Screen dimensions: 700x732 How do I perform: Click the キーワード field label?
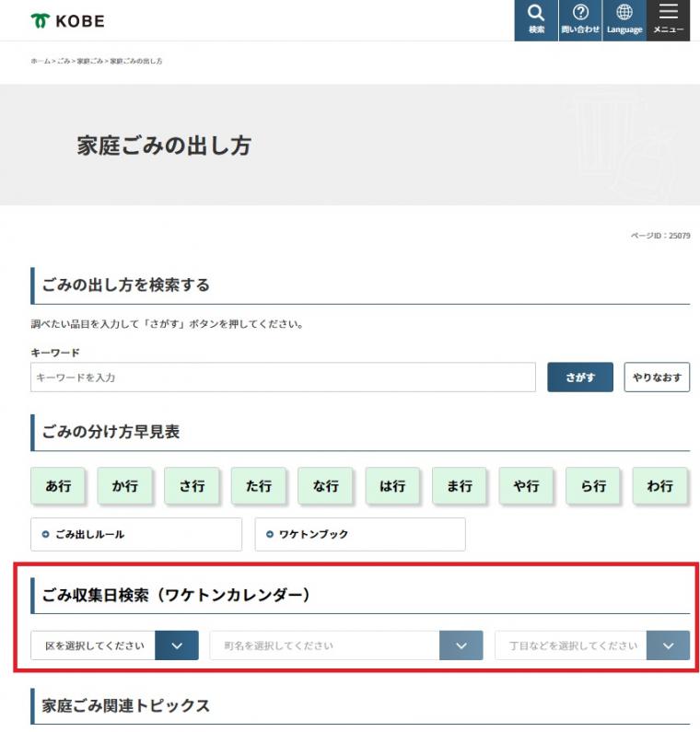[x=55, y=353]
